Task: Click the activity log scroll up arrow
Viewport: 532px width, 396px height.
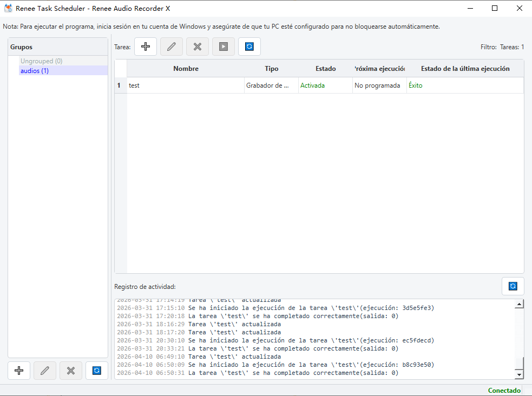Action: point(519,304)
